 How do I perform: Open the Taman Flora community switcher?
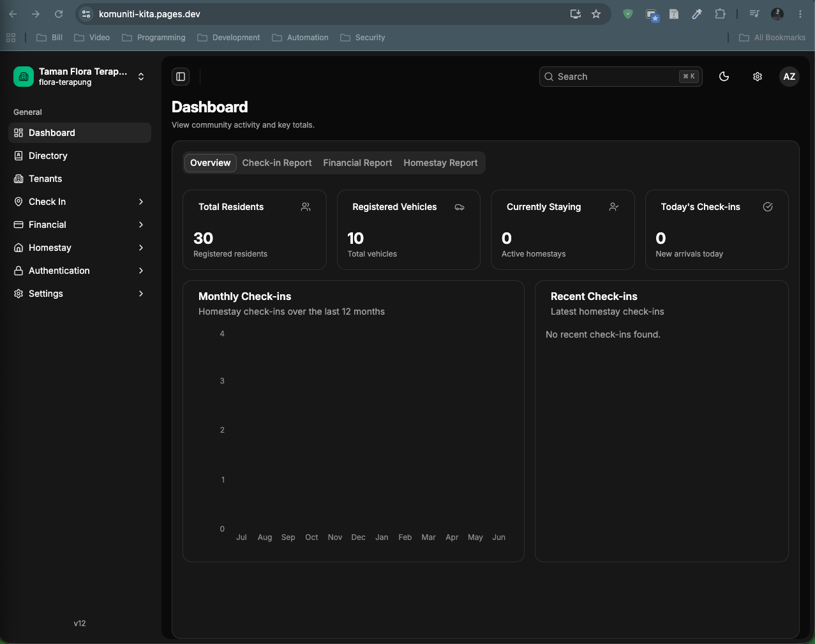80,77
